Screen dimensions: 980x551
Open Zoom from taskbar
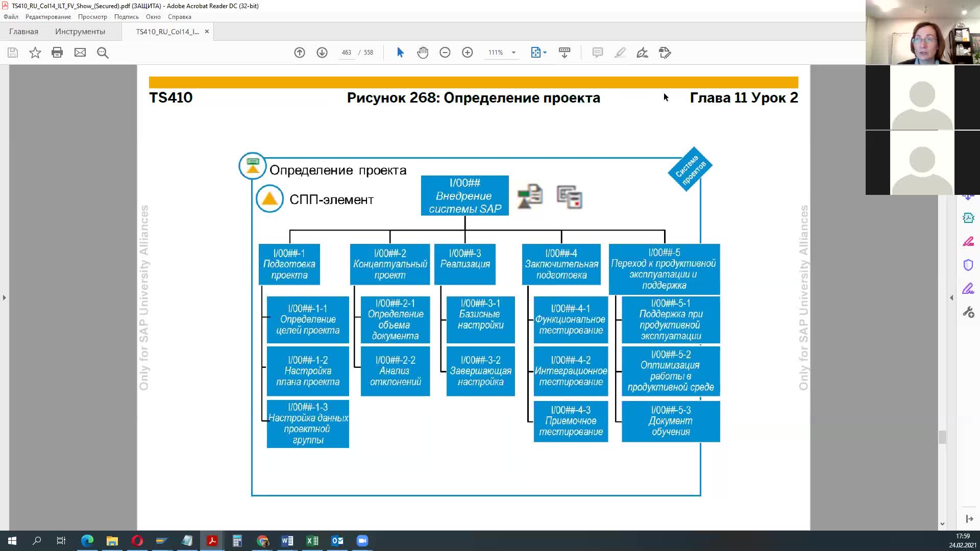362,541
